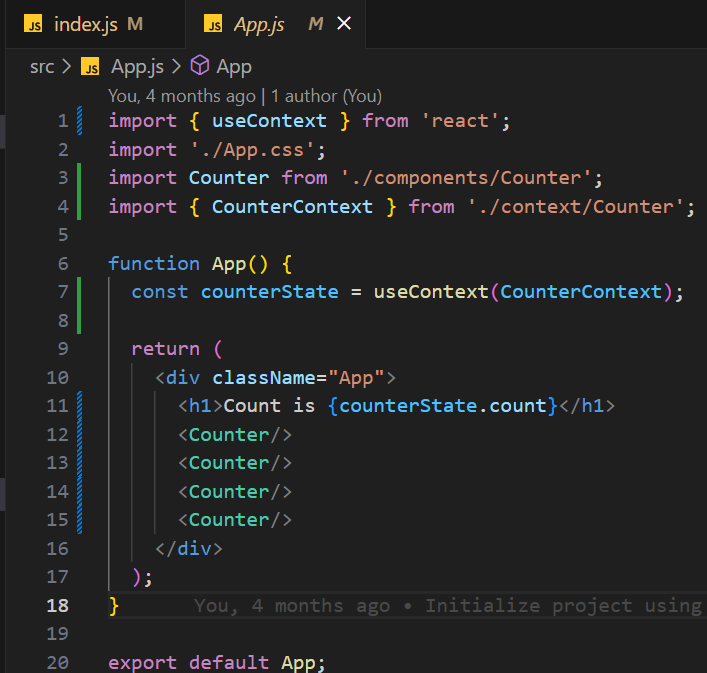Image resolution: width=707 pixels, height=673 pixels.
Task: Click the M modified badge on index.js tab
Action: pyautogui.click(x=135, y=24)
